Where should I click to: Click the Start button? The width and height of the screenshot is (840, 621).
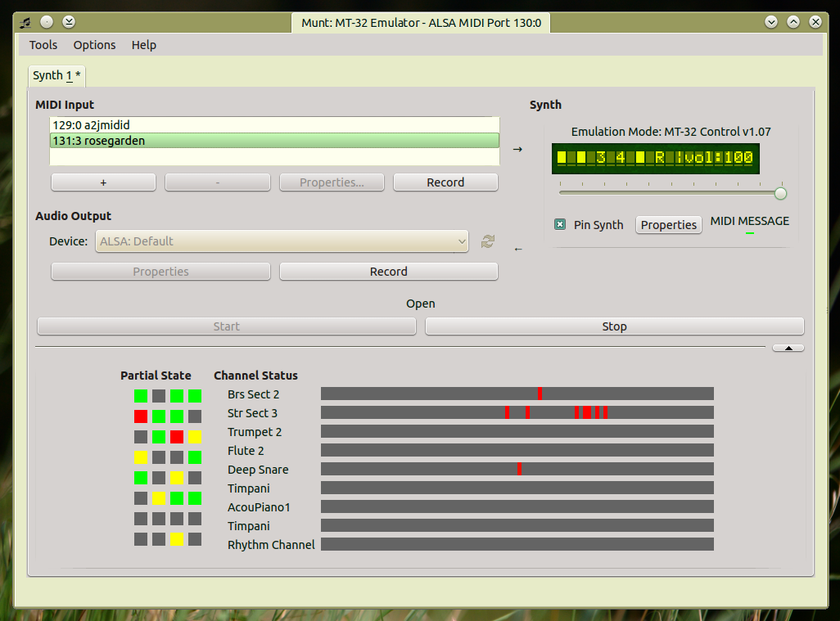[227, 326]
